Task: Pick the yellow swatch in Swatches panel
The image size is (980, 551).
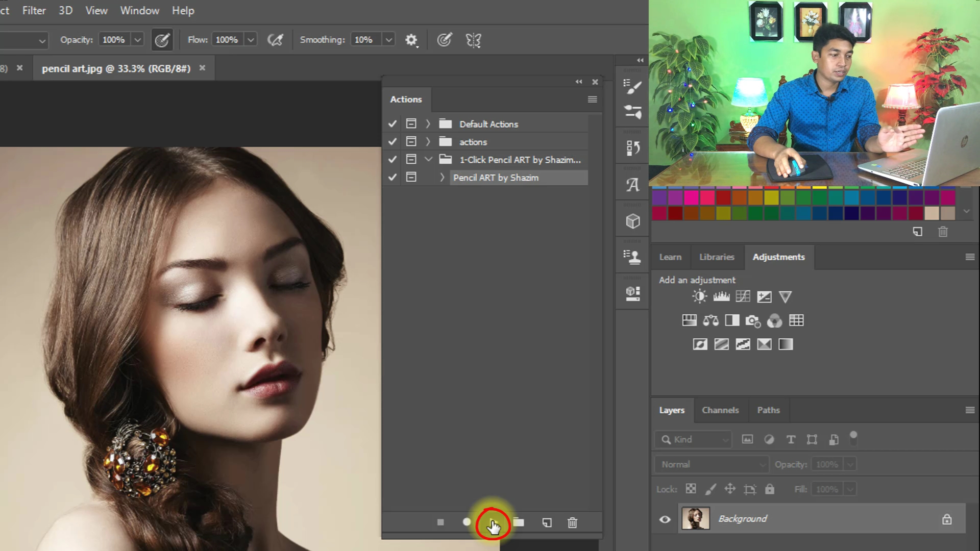Action: (x=771, y=198)
